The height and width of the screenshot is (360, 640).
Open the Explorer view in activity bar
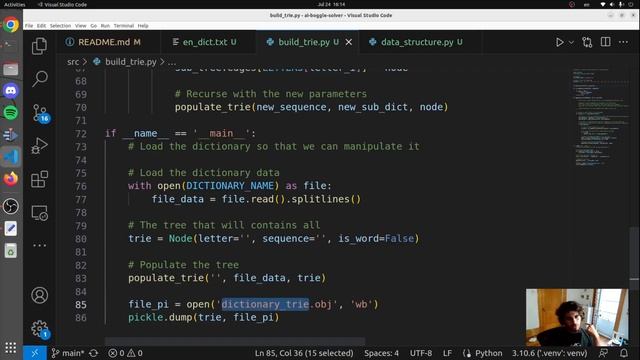point(40,46)
